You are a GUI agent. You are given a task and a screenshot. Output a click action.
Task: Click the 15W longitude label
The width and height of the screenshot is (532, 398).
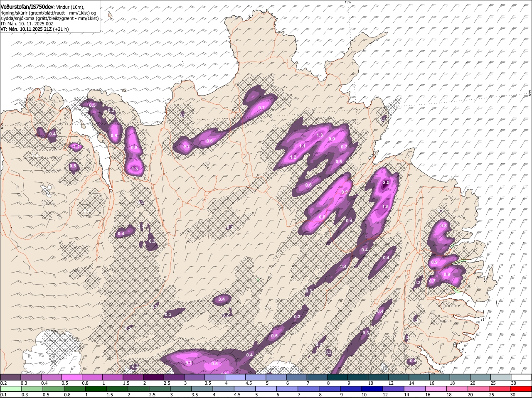point(348,2)
